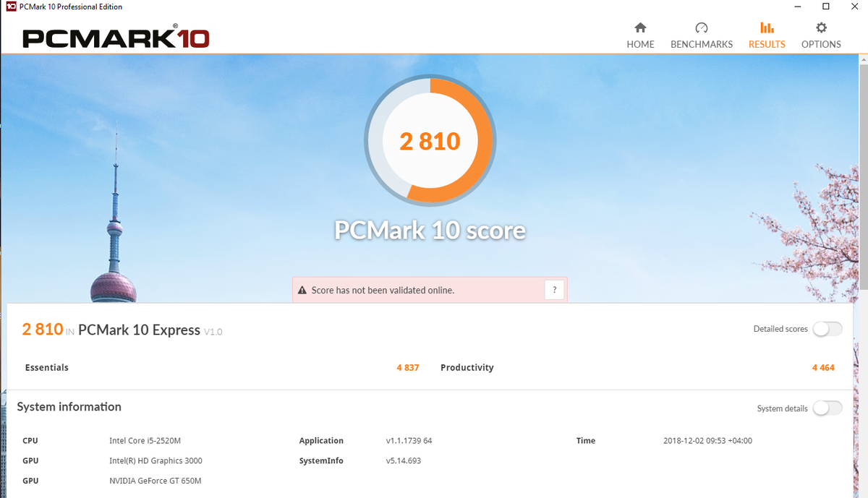This screenshot has height=498, width=868.
Task: Open the HOME tab
Action: pos(640,36)
